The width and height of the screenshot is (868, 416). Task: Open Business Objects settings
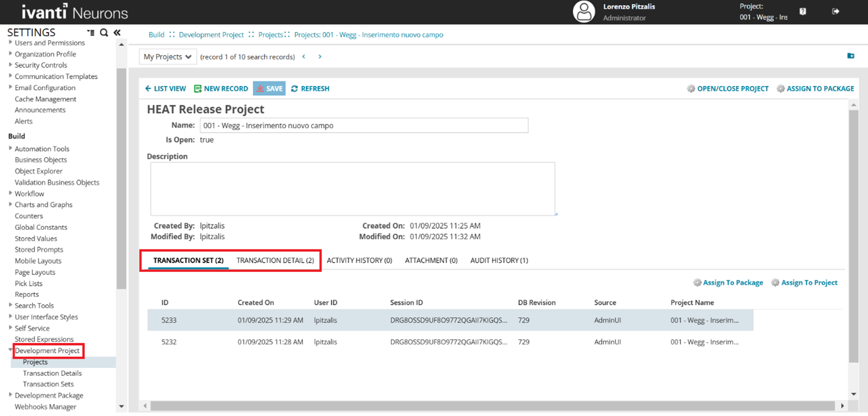coord(41,159)
